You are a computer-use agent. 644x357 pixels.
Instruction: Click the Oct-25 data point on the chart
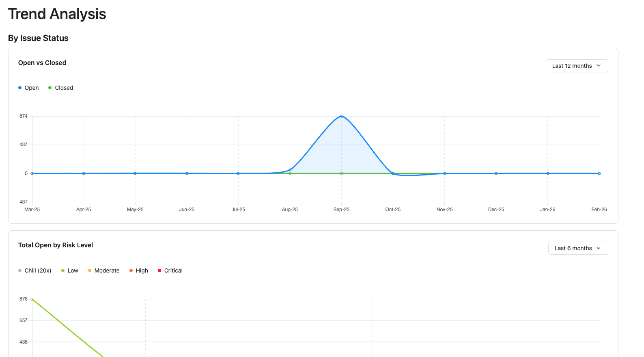tap(393, 173)
